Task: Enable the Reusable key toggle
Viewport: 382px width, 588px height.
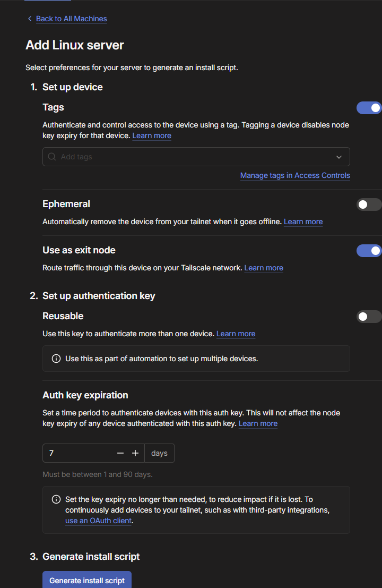Action: 369,317
